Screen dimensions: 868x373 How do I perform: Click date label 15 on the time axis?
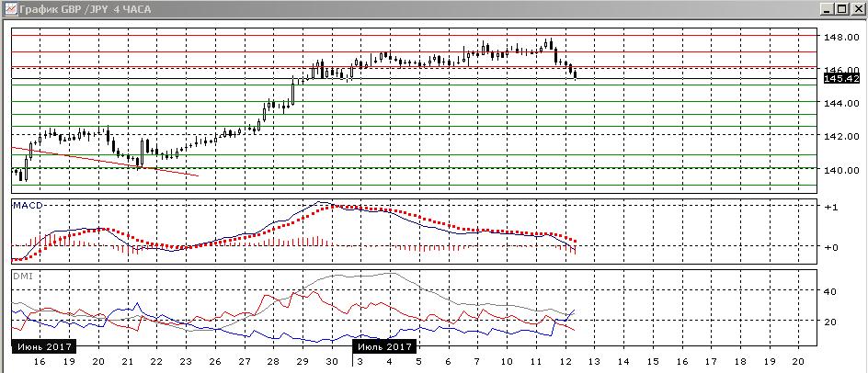[x=653, y=361]
